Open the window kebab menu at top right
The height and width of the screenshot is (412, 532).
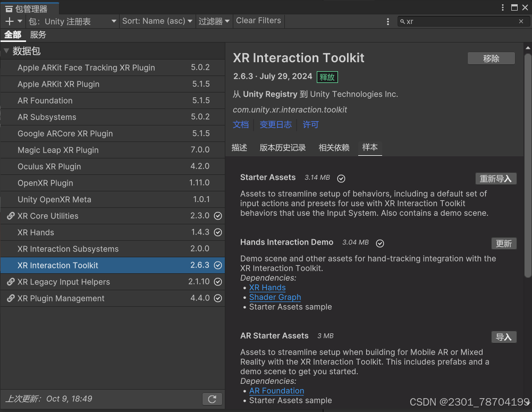pos(502,7)
